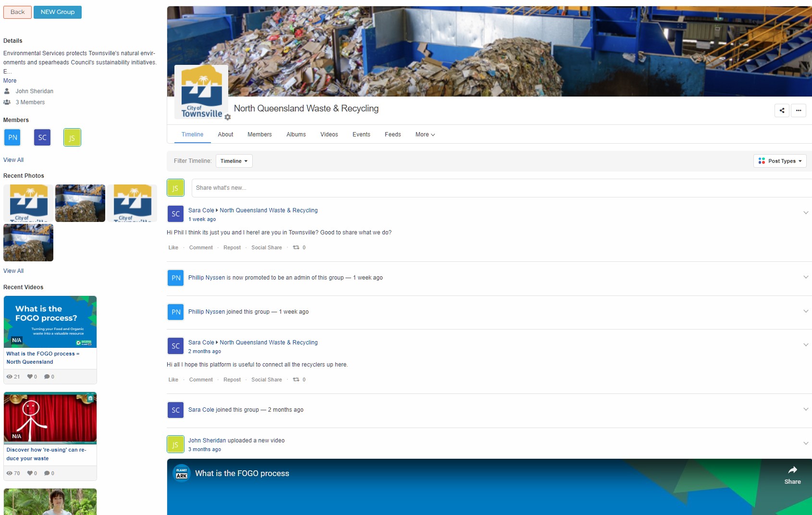Viewport: 812px width, 515px height.
Task: Like Sara Cole's 1 week ago post
Action: [x=173, y=247]
